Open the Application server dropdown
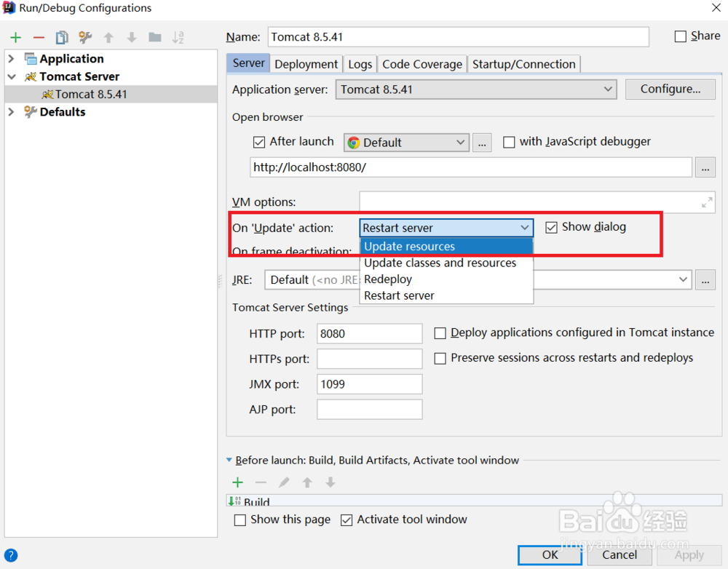 tap(476, 89)
